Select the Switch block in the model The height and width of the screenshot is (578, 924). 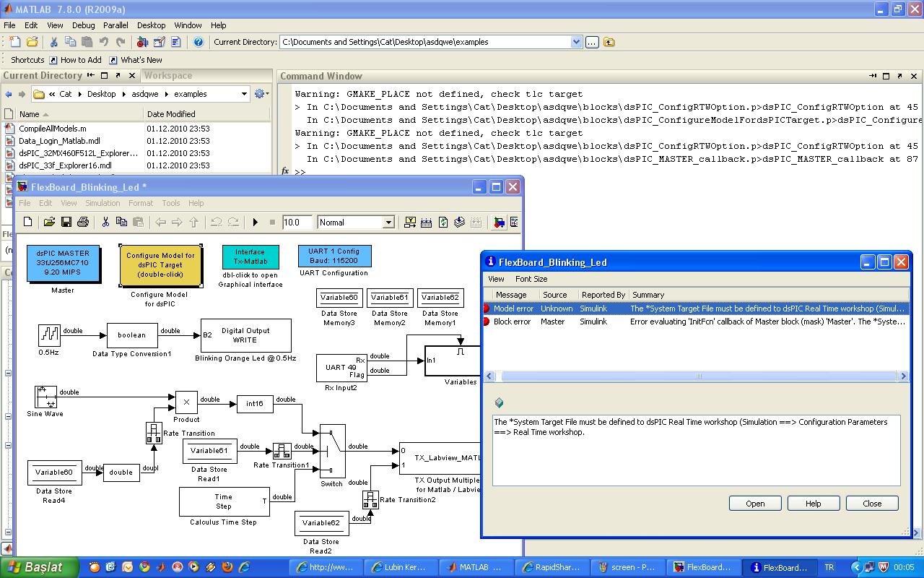coord(332,451)
